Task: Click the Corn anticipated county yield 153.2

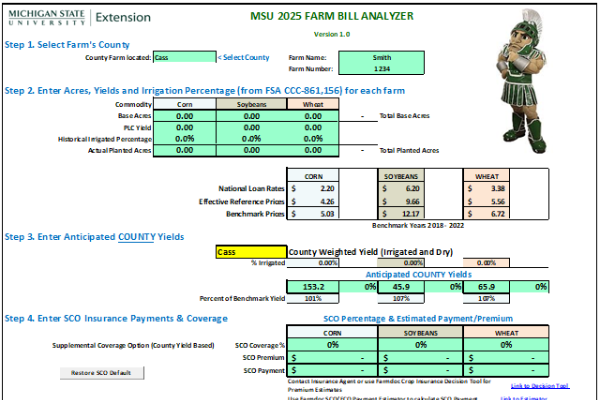Action: [x=313, y=287]
